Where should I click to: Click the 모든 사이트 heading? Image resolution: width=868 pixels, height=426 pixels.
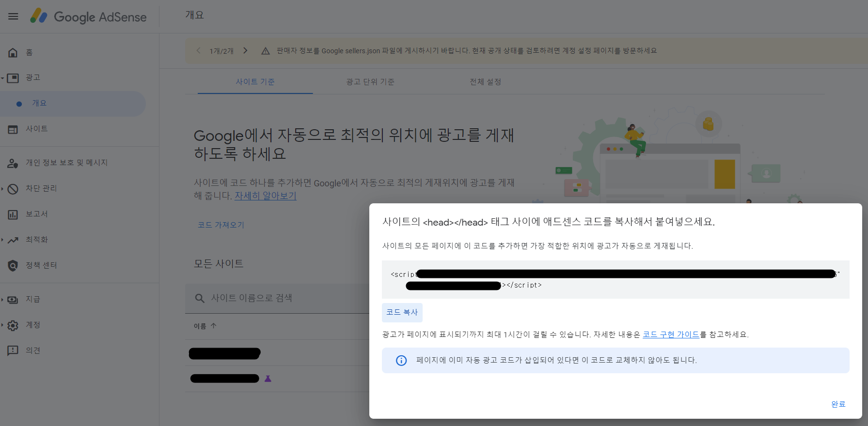(219, 264)
